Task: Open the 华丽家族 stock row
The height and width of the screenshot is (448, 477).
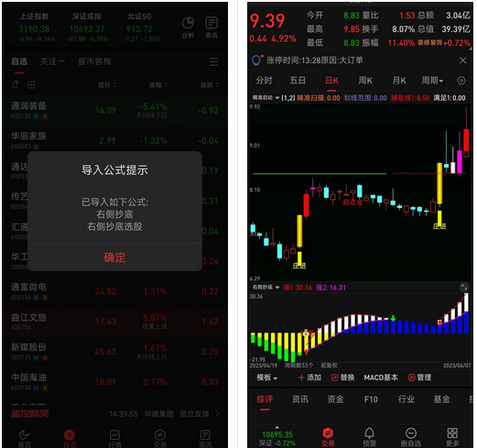Action: tap(114, 140)
